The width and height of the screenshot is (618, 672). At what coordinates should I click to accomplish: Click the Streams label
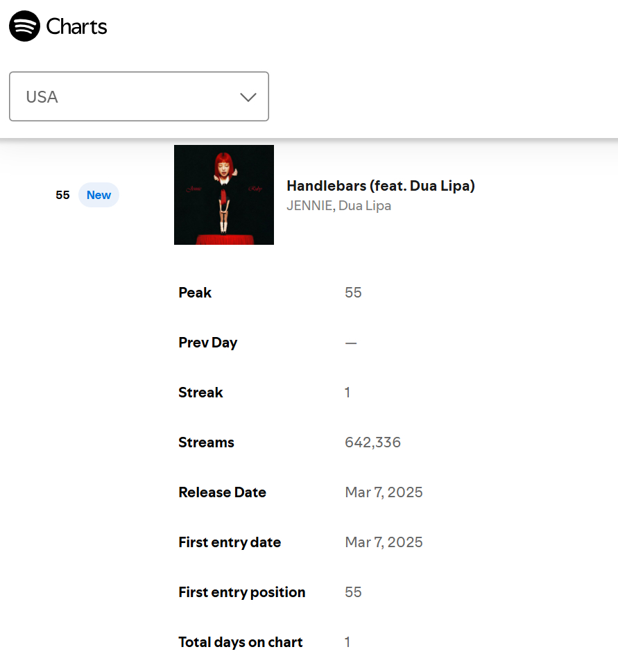tap(206, 442)
